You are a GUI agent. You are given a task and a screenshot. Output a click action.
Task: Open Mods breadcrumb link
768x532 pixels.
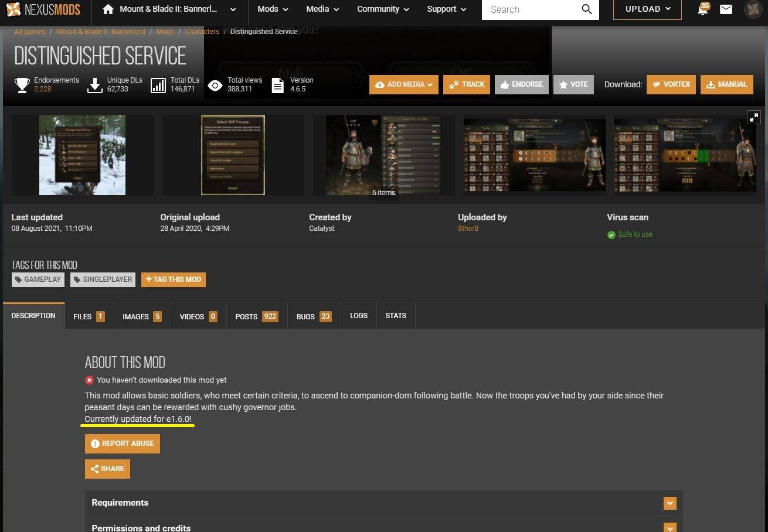pyautogui.click(x=165, y=32)
